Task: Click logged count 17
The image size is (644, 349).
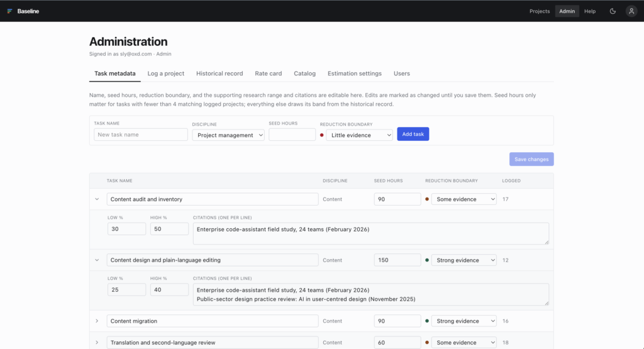Action: tap(505, 199)
